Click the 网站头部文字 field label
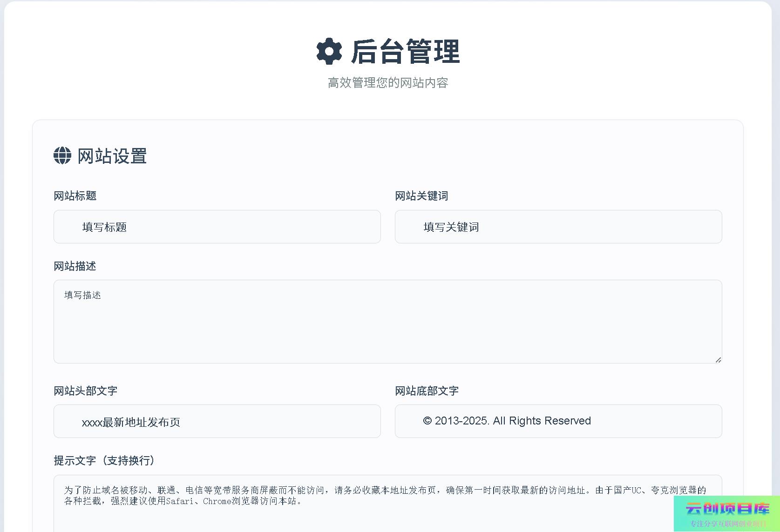This screenshot has width=780, height=532. [85, 391]
